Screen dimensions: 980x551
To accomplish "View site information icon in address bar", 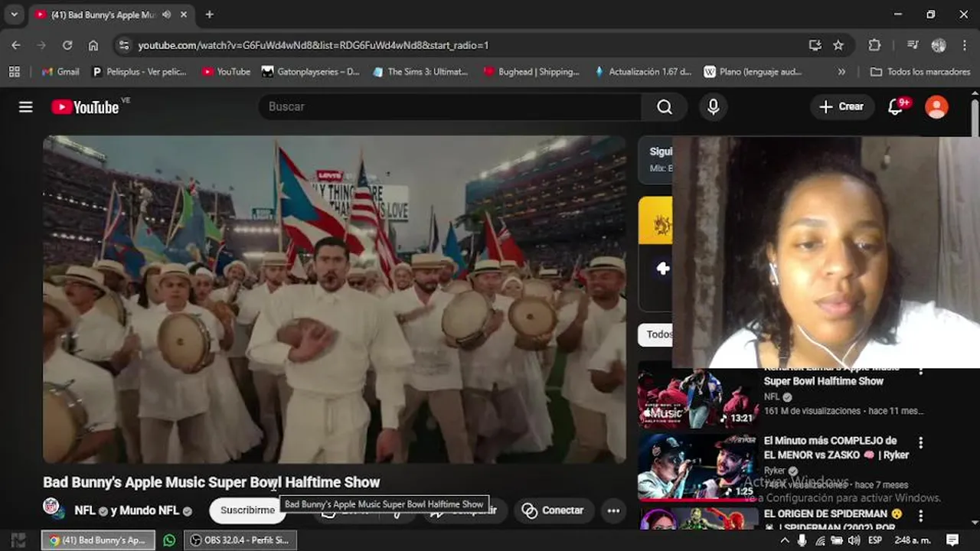I will coord(124,45).
